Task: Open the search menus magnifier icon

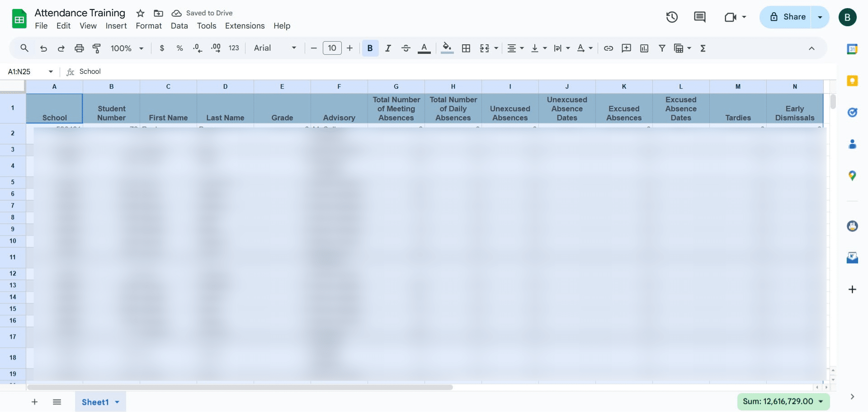Action: pos(24,48)
